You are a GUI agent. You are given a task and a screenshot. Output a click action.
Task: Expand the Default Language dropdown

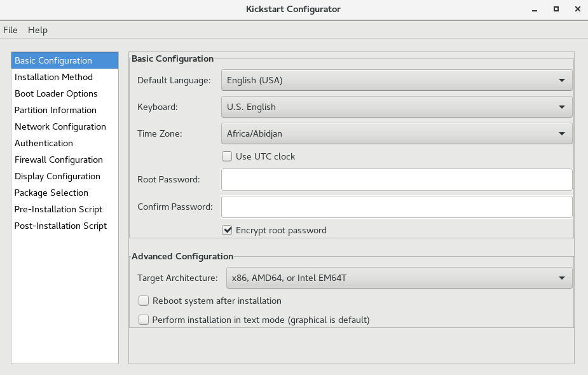[396, 80]
